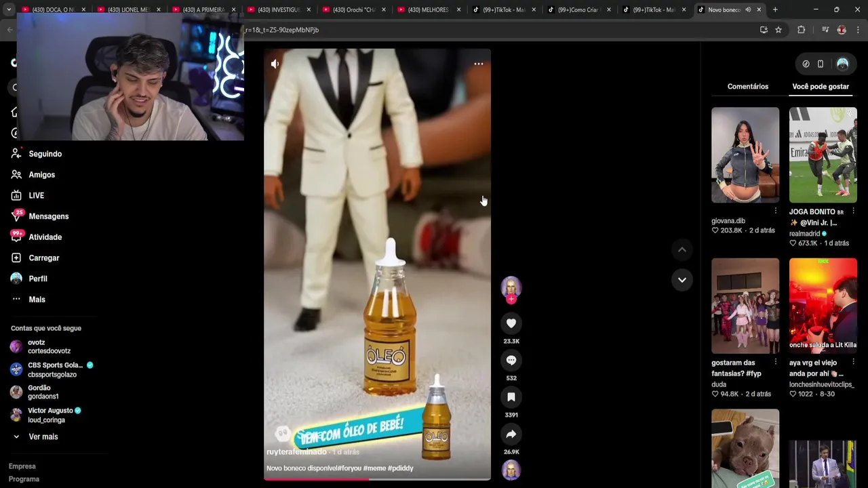Screen dimensions: 868x488
Task: Click the Seguindo icon in the sidebar
Action: click(x=16, y=154)
